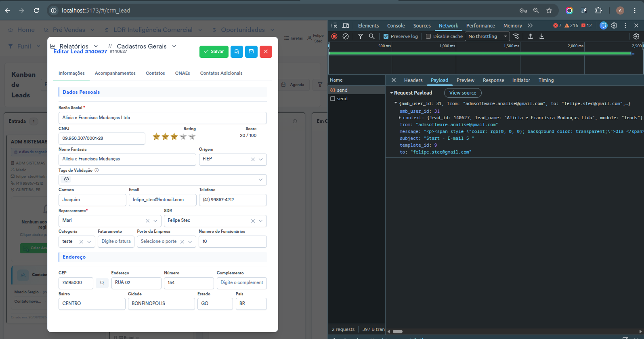
Task: Bookmark page with star icon
Action: tap(549, 11)
